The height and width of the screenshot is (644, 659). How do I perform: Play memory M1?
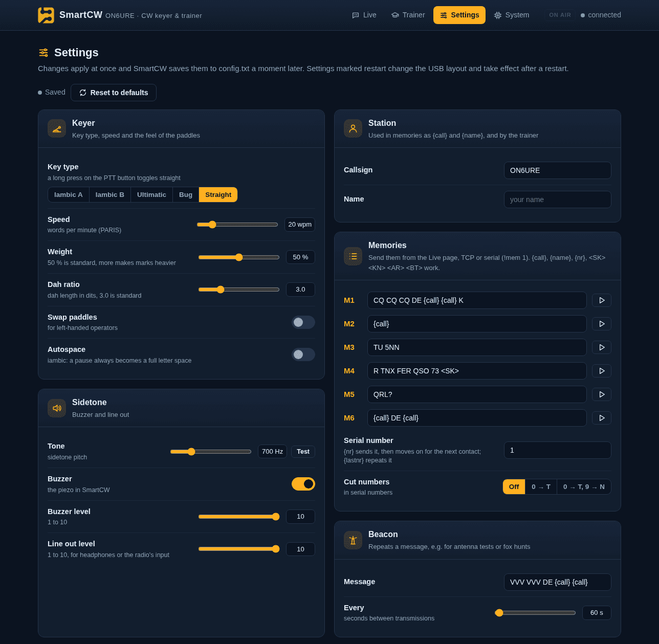click(x=602, y=300)
